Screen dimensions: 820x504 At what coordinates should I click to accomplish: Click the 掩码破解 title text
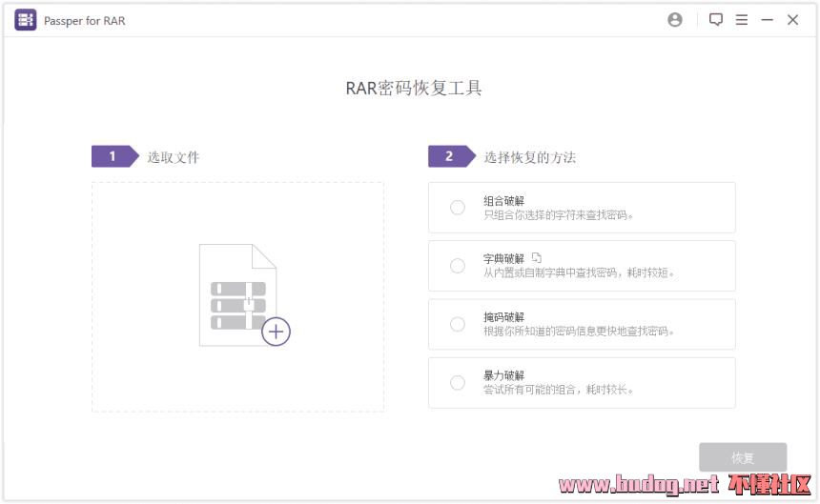[503, 317]
